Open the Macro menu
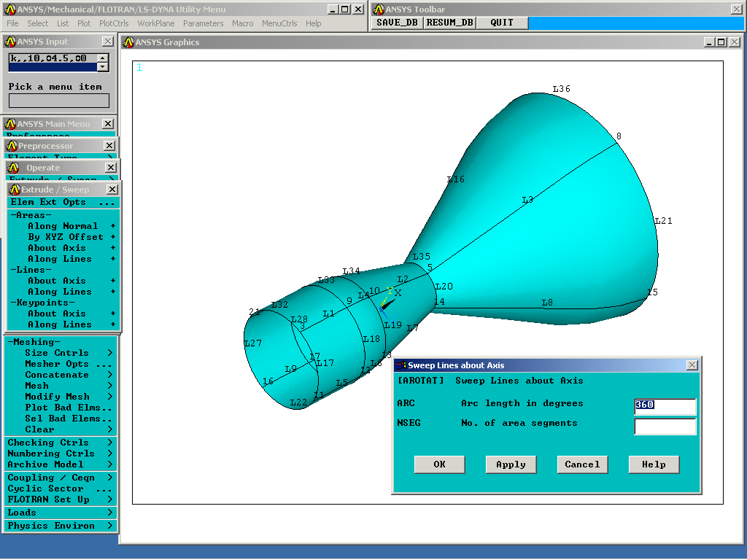Viewport: 747px width, 560px height. click(x=242, y=23)
